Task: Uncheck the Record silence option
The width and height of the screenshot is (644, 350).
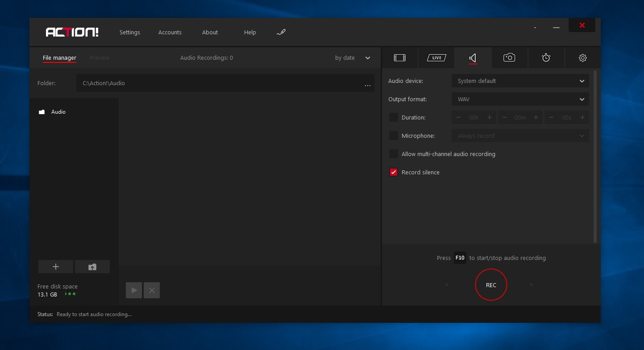Action: (x=393, y=172)
